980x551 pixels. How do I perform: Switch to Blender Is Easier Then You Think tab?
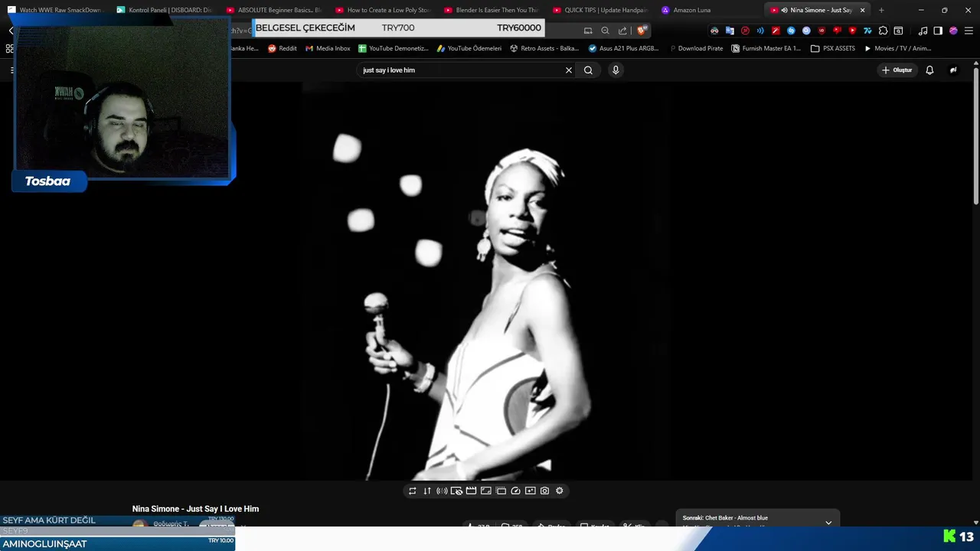(x=492, y=10)
